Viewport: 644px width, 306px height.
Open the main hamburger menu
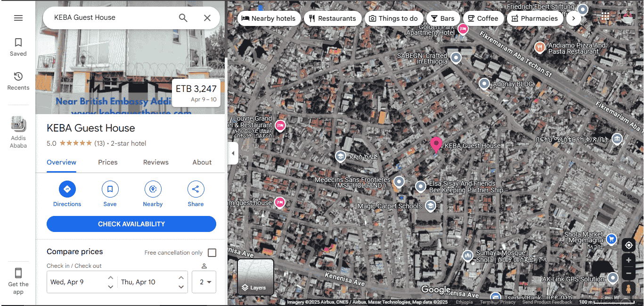click(18, 18)
